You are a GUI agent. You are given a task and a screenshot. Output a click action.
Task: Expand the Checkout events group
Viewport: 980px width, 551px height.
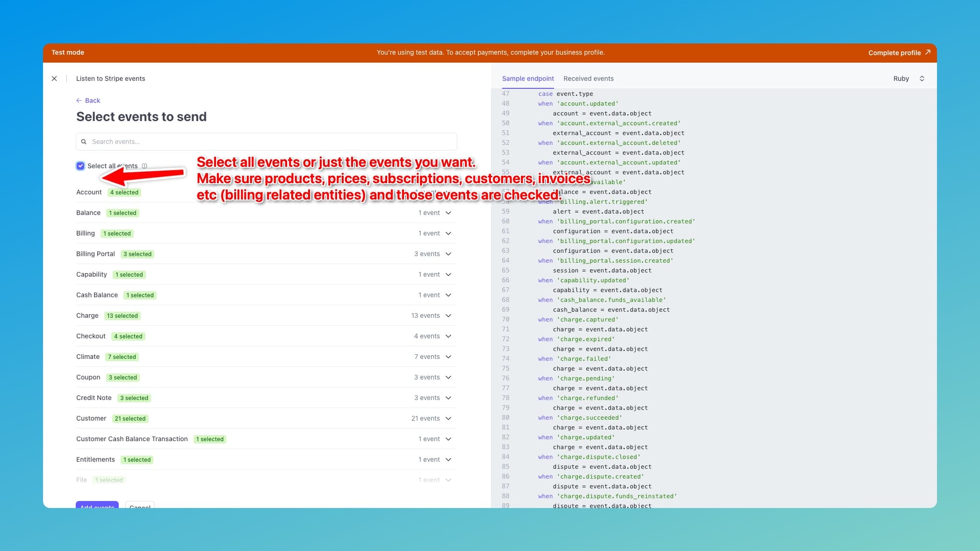click(x=448, y=336)
